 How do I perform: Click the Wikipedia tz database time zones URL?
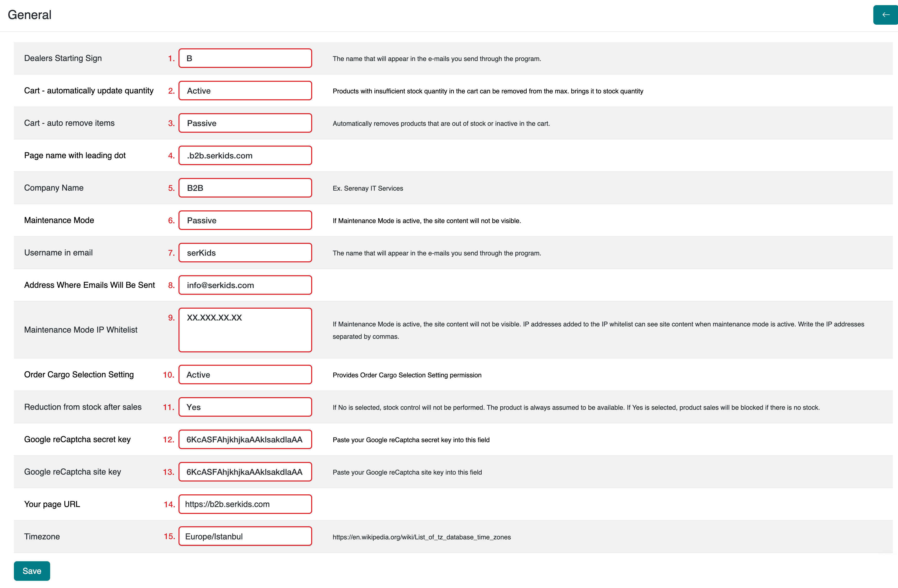tap(421, 537)
